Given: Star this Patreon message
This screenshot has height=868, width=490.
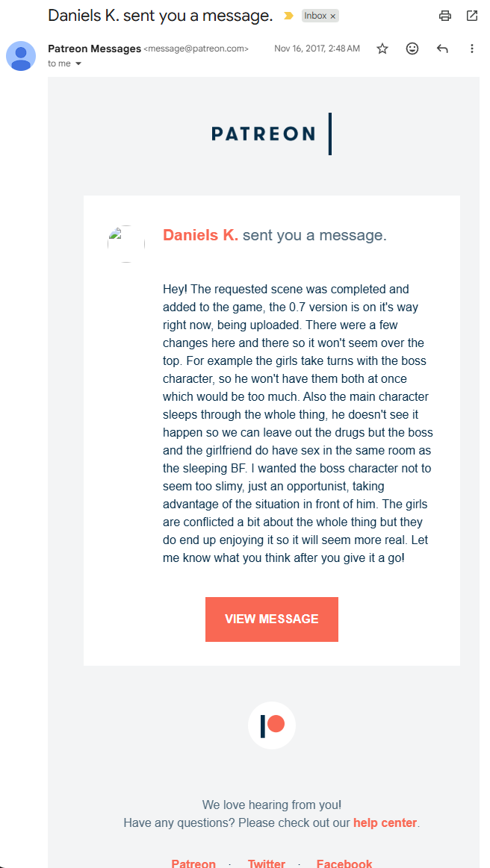Looking at the screenshot, I should click(x=382, y=49).
